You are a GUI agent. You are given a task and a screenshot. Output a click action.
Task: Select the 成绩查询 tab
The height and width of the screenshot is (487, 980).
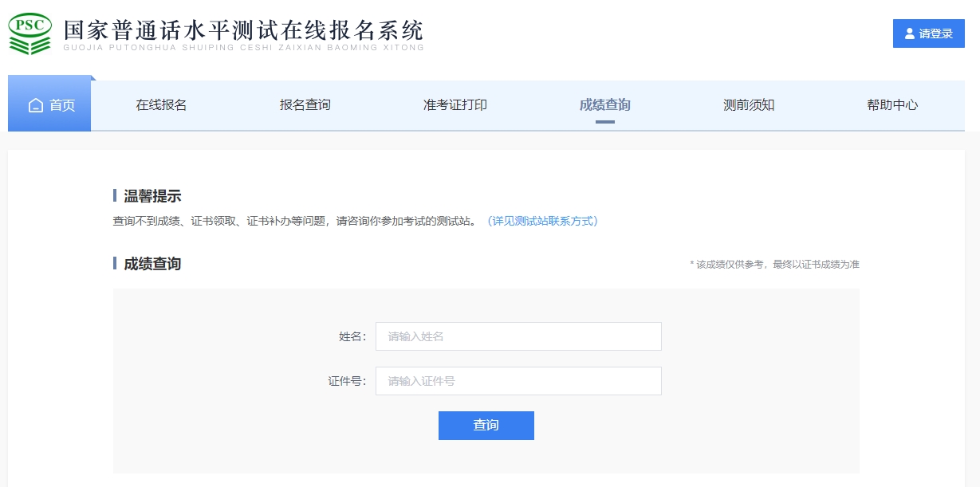604,104
